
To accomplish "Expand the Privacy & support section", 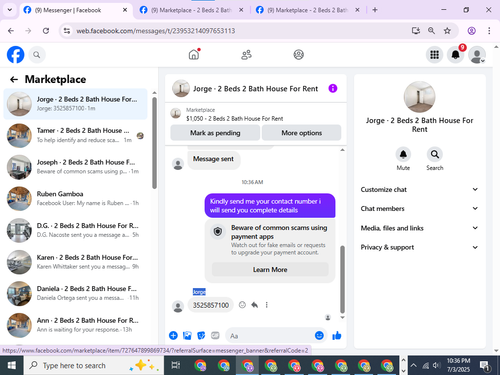I will pyautogui.click(x=419, y=247).
